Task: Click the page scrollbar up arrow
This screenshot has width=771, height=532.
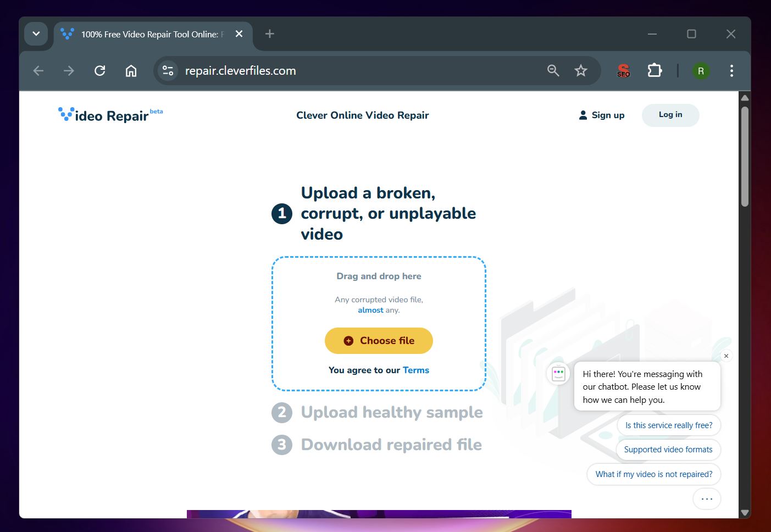Action: click(745, 98)
